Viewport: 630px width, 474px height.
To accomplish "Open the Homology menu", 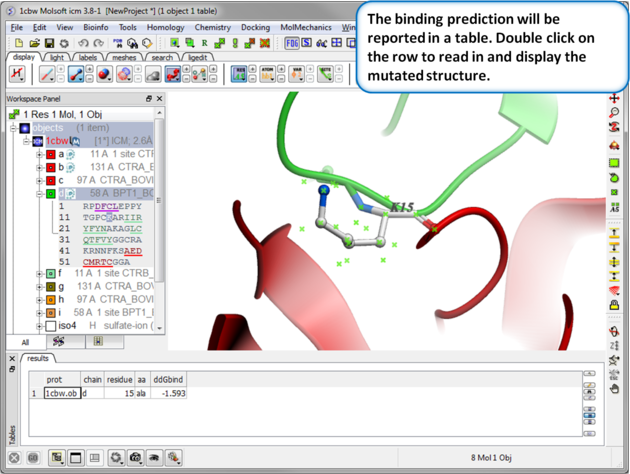I will click(x=165, y=28).
